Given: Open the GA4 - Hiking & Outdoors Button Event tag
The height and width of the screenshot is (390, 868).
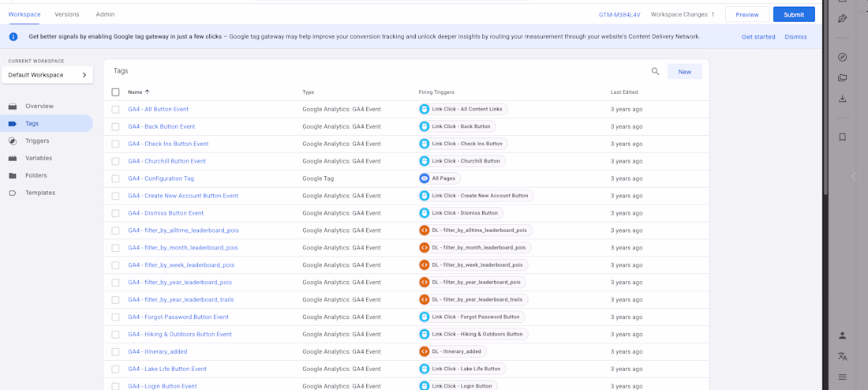Looking at the screenshot, I should point(180,334).
